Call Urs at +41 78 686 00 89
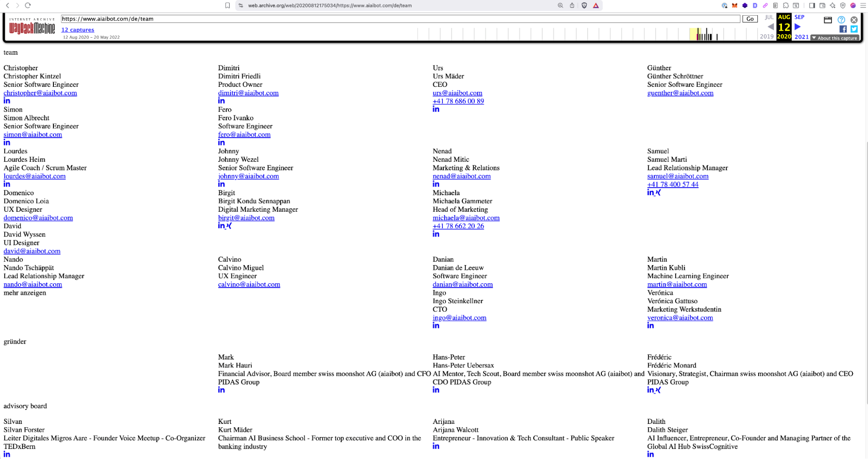Viewport: 868px width, 459px height. click(458, 101)
